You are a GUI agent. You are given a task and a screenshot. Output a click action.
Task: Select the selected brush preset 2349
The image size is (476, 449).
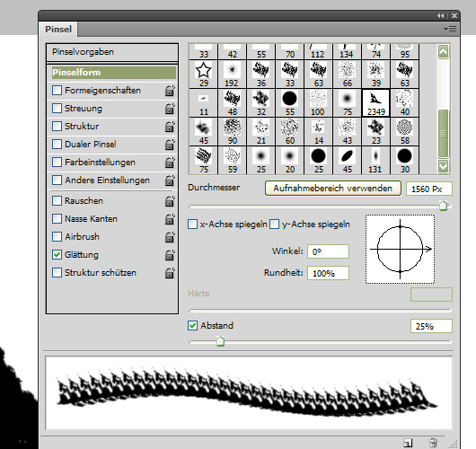376,103
